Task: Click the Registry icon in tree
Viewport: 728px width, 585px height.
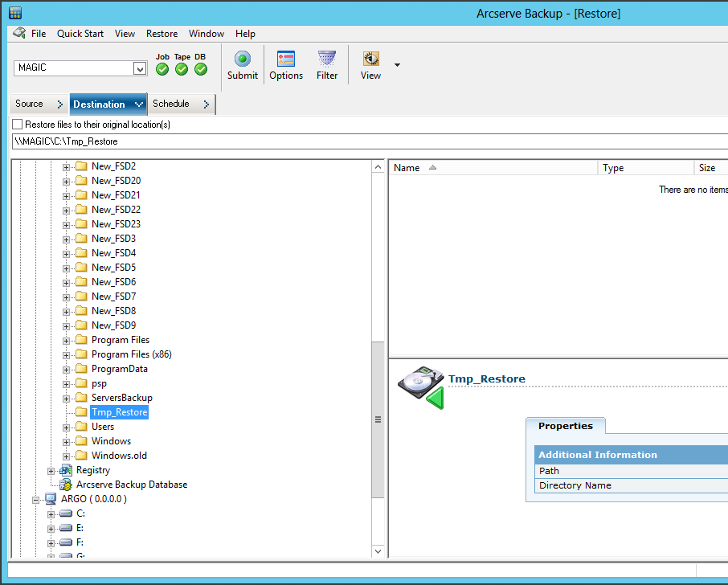Action: tap(66, 470)
